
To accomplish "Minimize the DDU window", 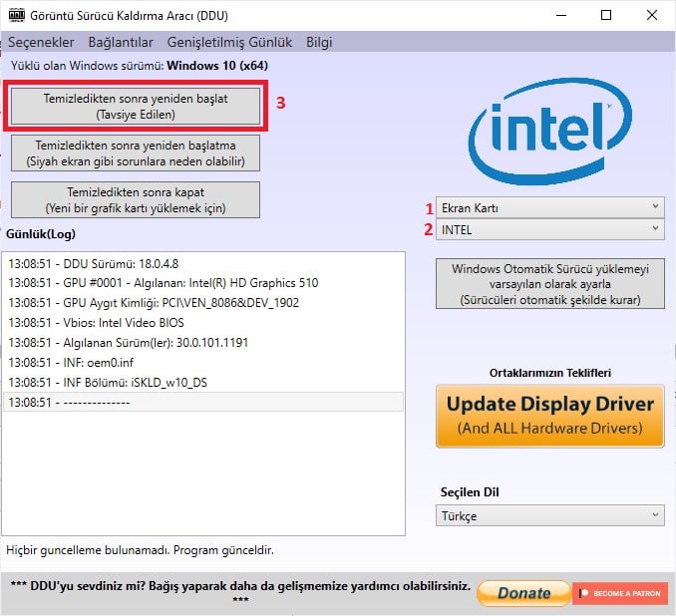I will coord(561,16).
